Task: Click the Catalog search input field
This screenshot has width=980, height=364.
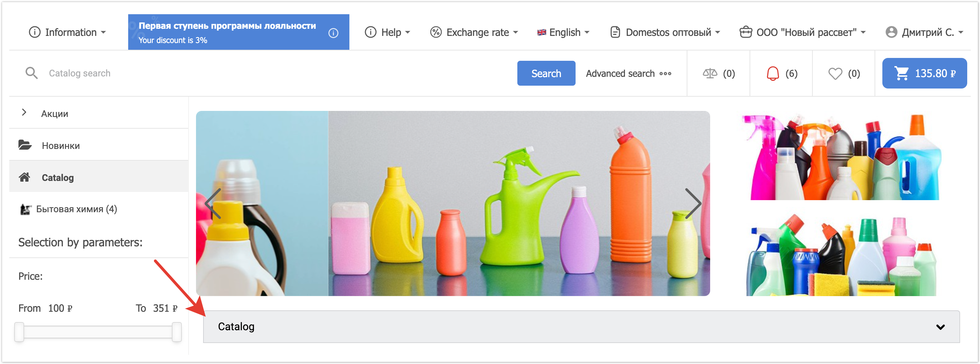Action: [266, 73]
